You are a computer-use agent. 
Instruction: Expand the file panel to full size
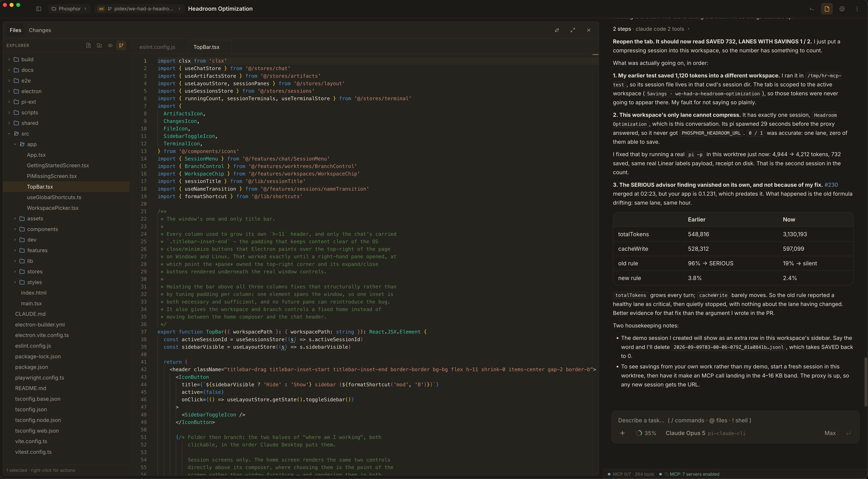(573, 30)
